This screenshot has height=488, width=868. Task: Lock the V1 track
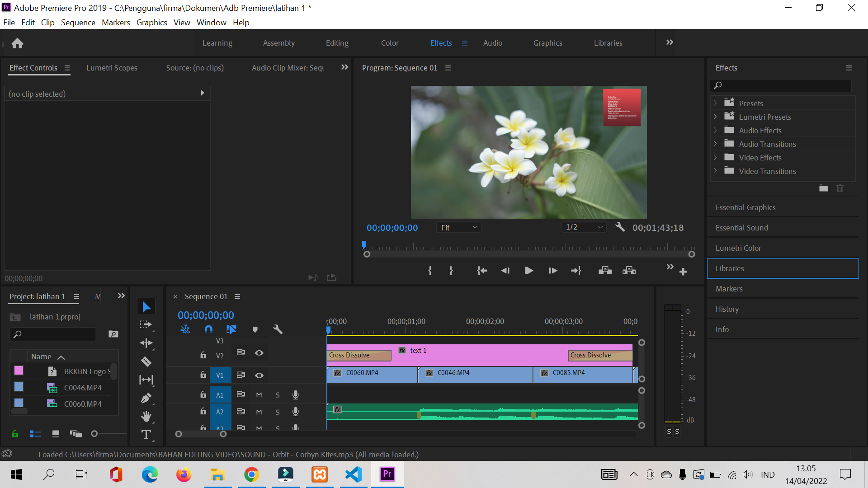(x=203, y=375)
